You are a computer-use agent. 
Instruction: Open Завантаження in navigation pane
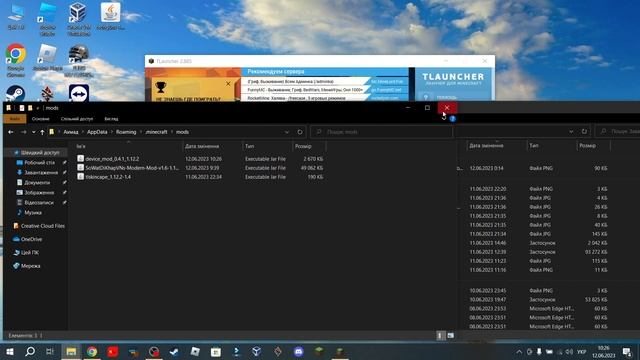[x=40, y=172]
